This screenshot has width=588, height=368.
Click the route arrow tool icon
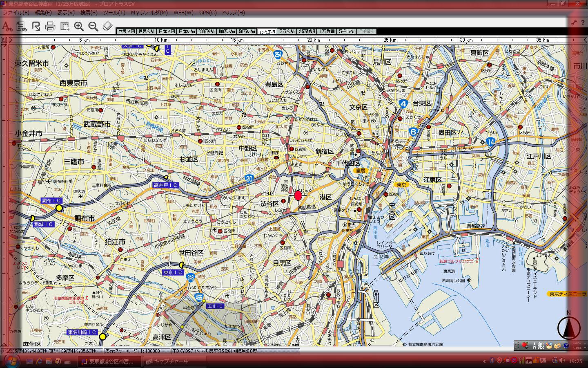tap(36, 27)
